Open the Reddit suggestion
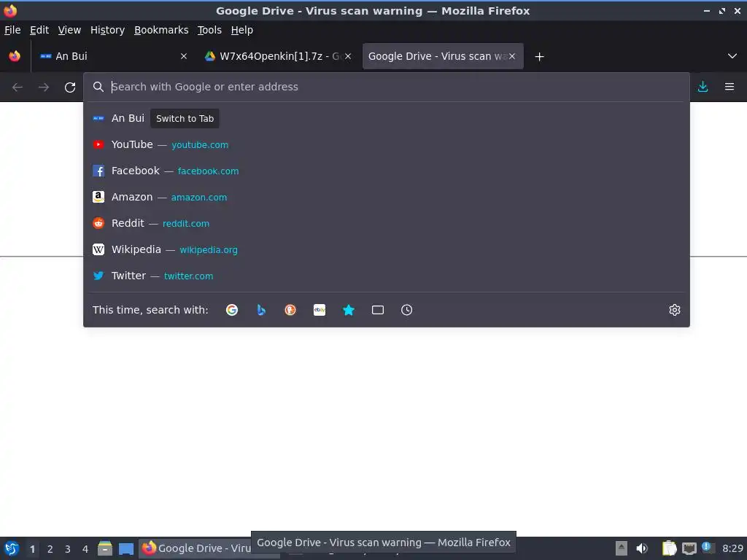The image size is (747, 560). click(x=387, y=223)
